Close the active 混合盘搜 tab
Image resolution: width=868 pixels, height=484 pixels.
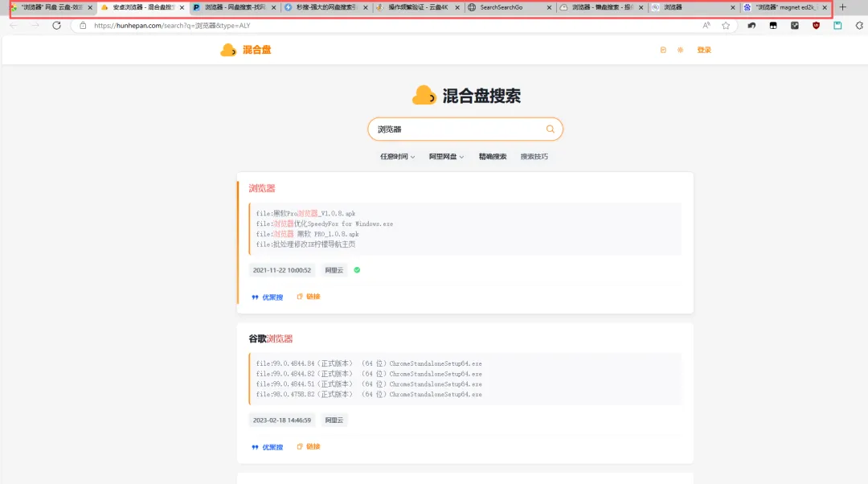tap(182, 7)
